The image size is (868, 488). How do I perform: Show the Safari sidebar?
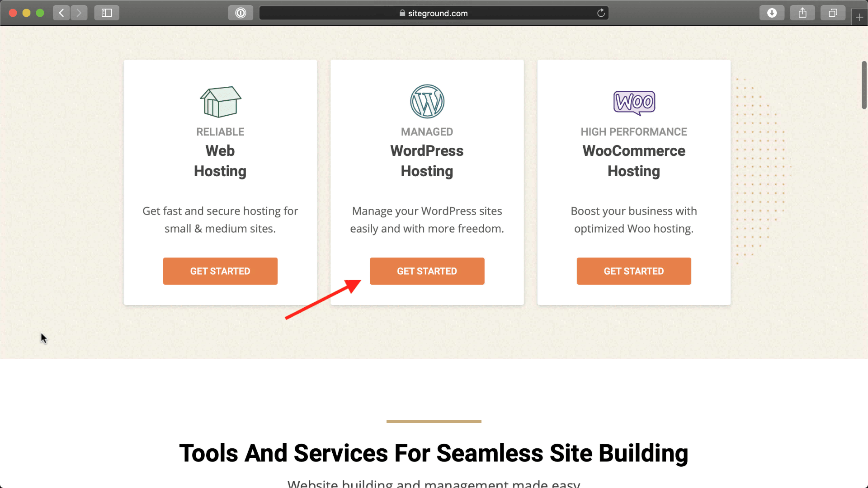(x=107, y=13)
